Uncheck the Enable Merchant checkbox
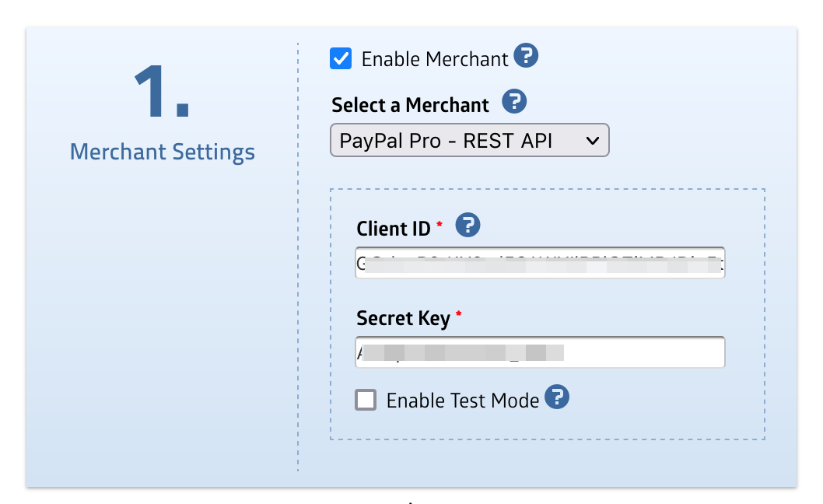 tap(341, 59)
